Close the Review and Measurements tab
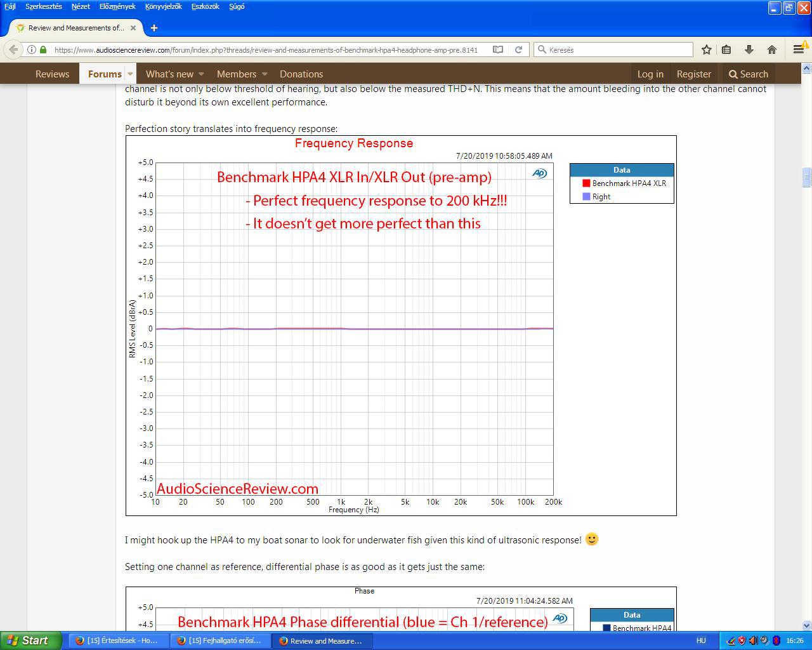Viewport: 812px width, 650px height. pos(133,28)
